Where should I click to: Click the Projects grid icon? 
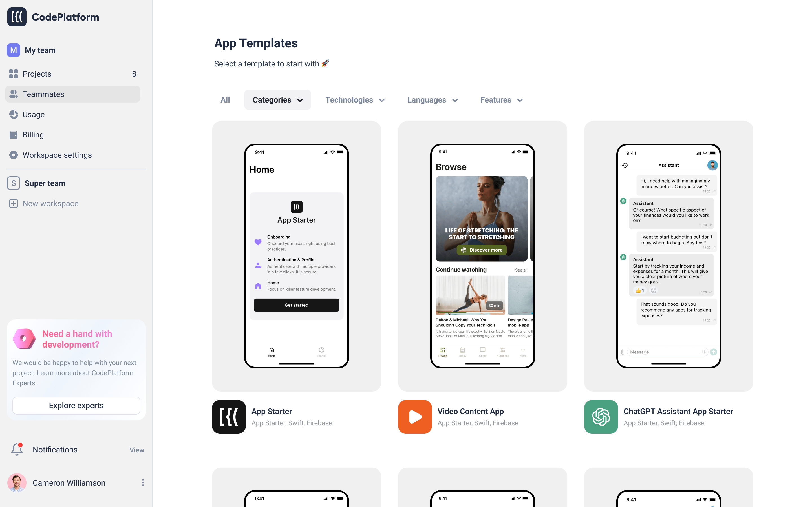(13, 74)
